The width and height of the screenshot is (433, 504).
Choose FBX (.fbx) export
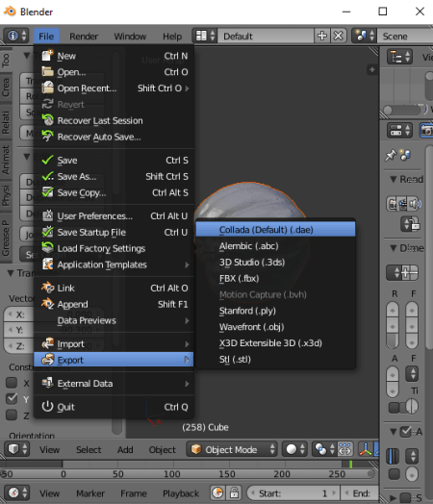click(x=276, y=278)
